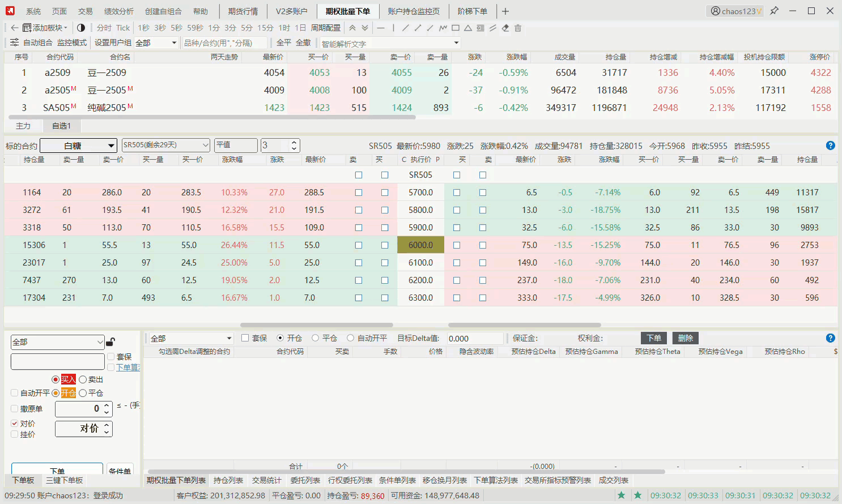Click the eraser tool icon
The image size is (842, 504).
point(505,28)
